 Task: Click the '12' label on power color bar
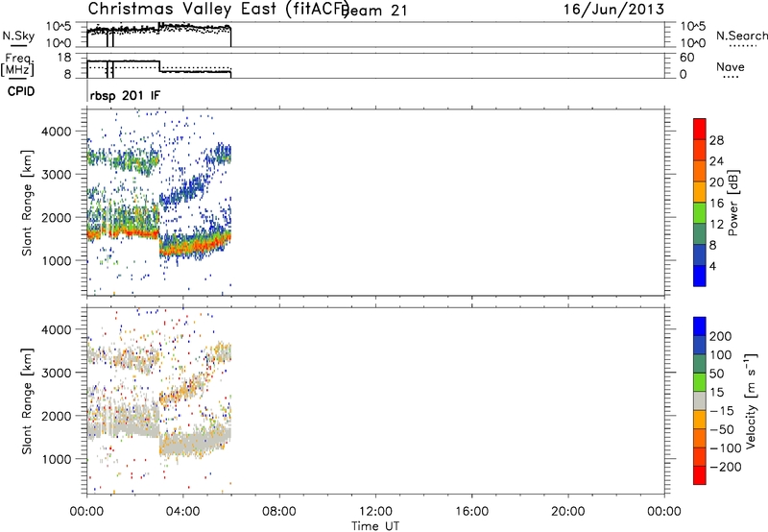716,225
